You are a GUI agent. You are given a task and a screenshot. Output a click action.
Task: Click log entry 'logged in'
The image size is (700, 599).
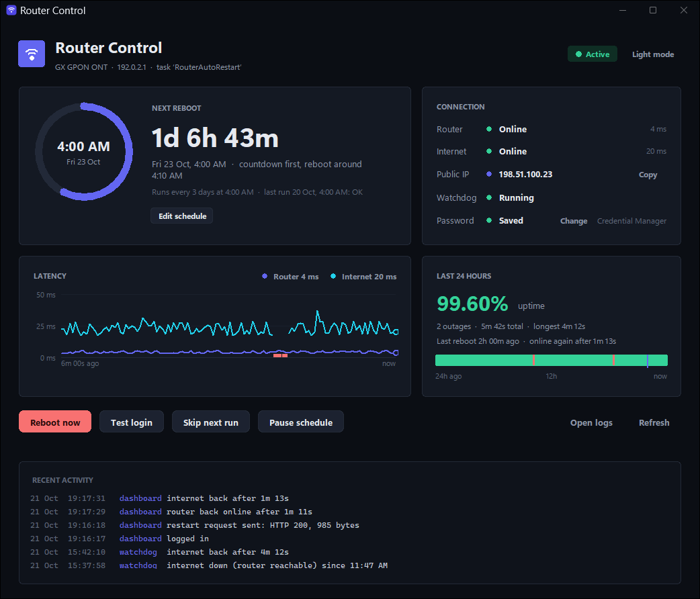click(187, 539)
